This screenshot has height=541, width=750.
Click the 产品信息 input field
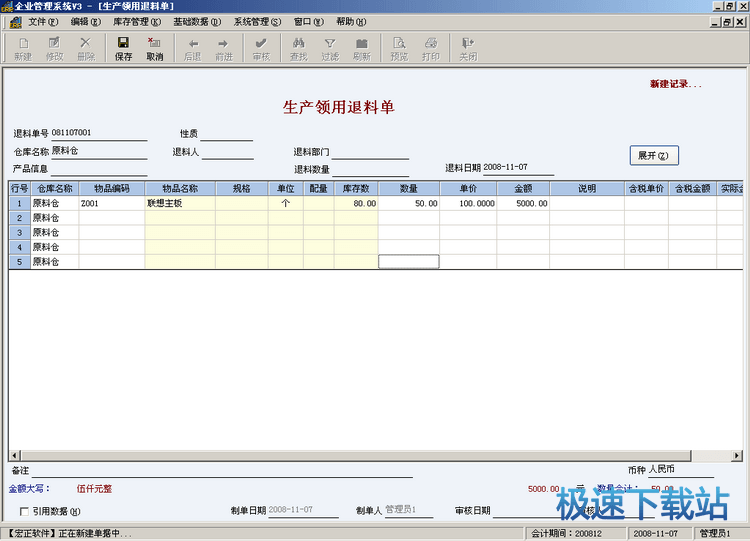(99, 169)
